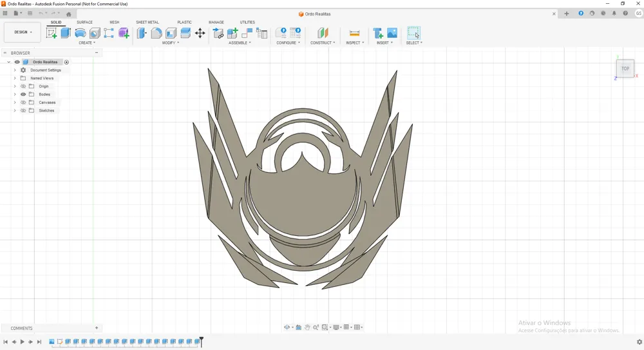
Task: Toggle visibility of Ordo Realitas component
Action: pos(17,62)
